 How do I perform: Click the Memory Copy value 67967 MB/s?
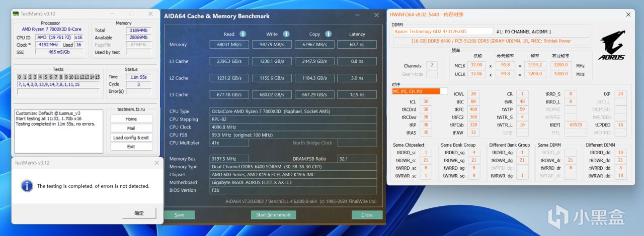click(315, 45)
